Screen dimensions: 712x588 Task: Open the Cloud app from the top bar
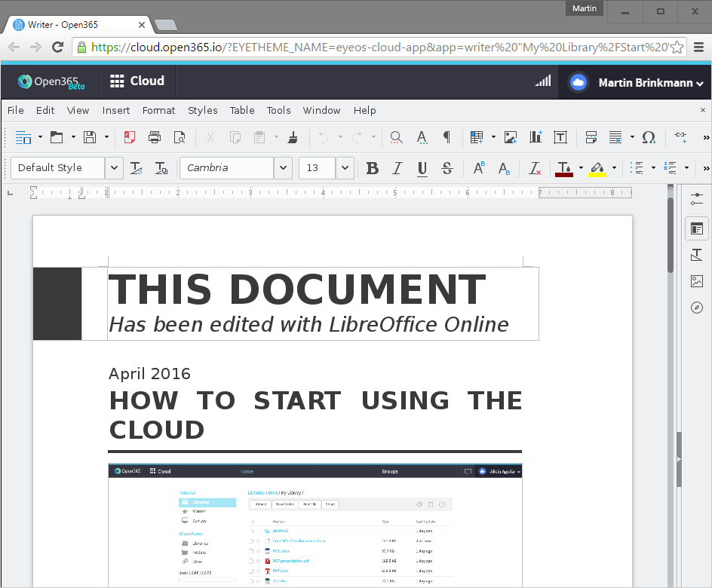click(137, 81)
